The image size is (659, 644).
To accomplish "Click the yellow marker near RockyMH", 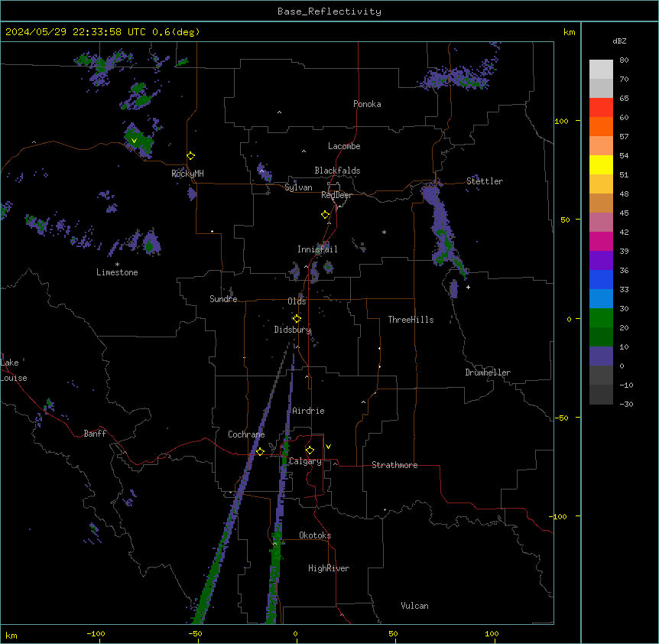I will 191,156.
